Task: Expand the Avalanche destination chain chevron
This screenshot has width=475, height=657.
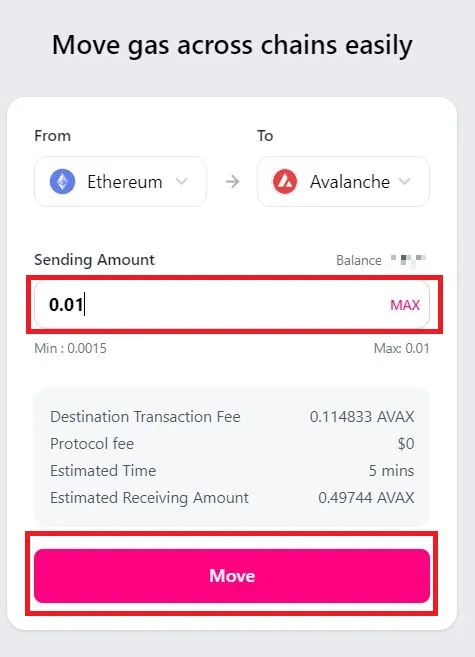Action: 404,181
